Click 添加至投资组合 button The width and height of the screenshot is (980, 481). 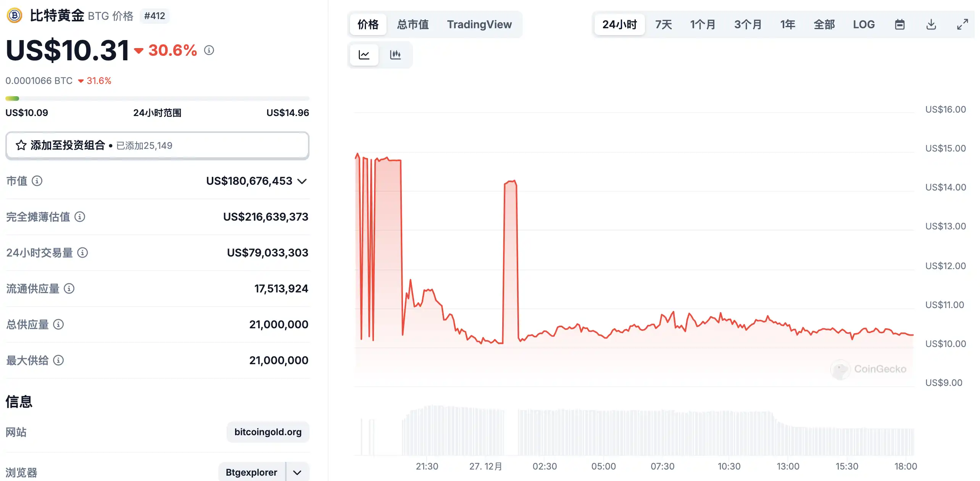pyautogui.click(x=157, y=145)
